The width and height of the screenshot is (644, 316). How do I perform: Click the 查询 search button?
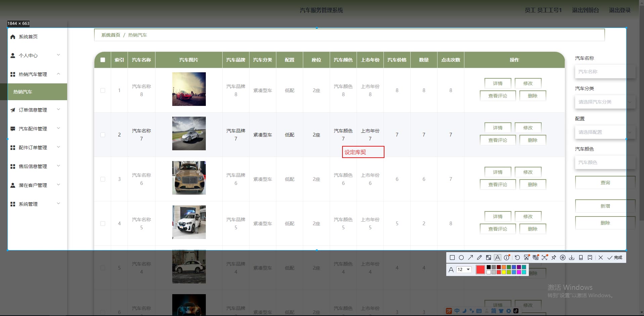(x=605, y=183)
